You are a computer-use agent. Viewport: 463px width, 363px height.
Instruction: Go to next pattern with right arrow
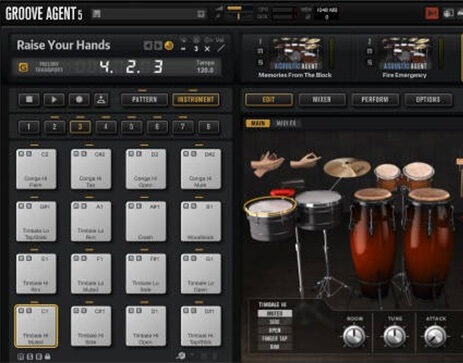click(158, 45)
